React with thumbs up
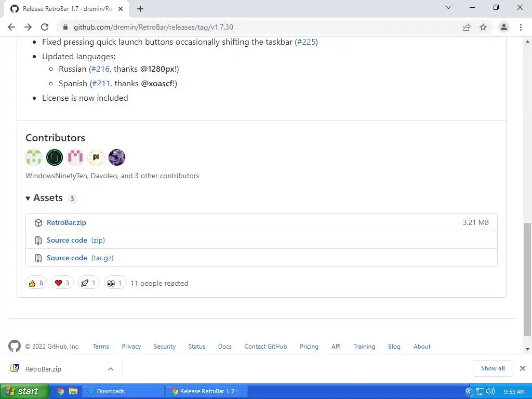The height and width of the screenshot is (399, 532). pyautogui.click(x=36, y=283)
